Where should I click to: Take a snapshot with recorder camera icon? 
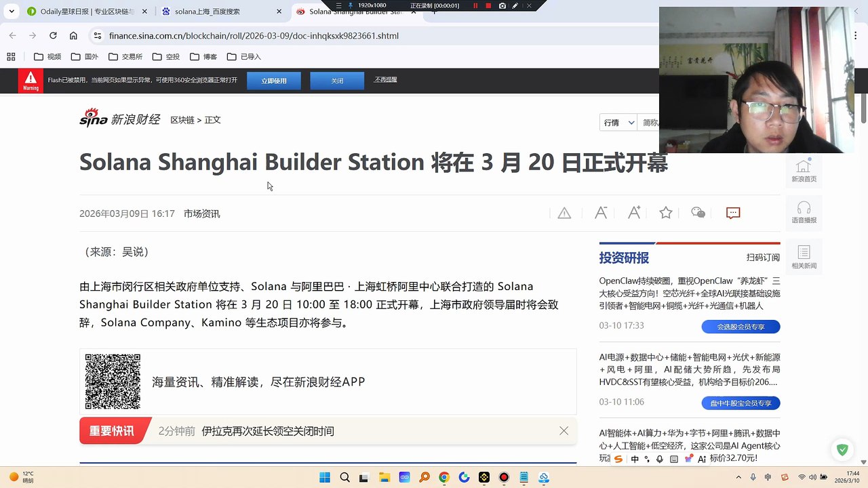tap(502, 5)
